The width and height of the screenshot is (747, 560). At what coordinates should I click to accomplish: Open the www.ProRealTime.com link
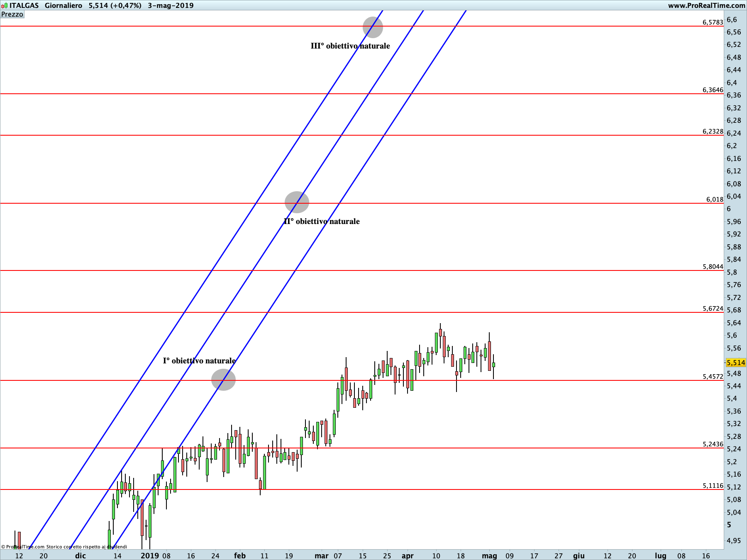tap(706, 5)
